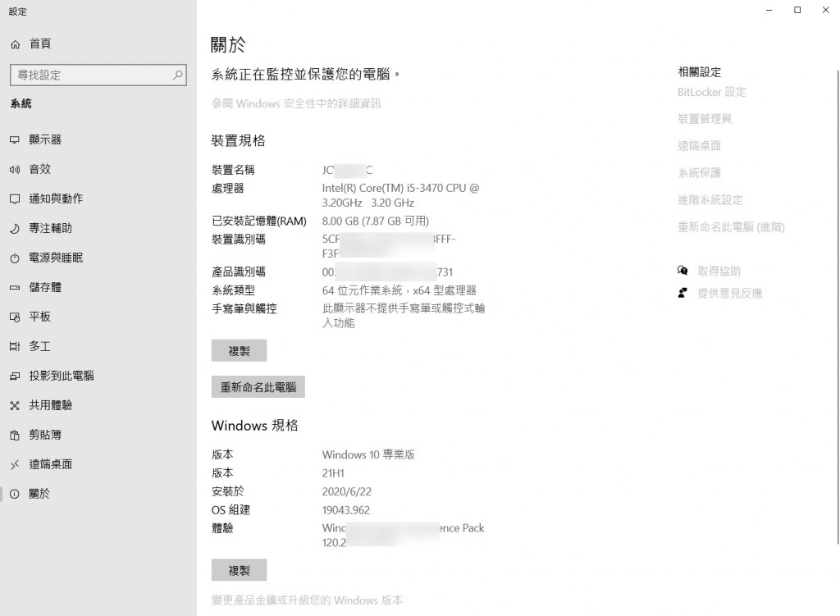This screenshot has width=840, height=616.
Task: Click the '8.00 GB (7.87 GB 可用)' RAM value
Action: (376, 221)
